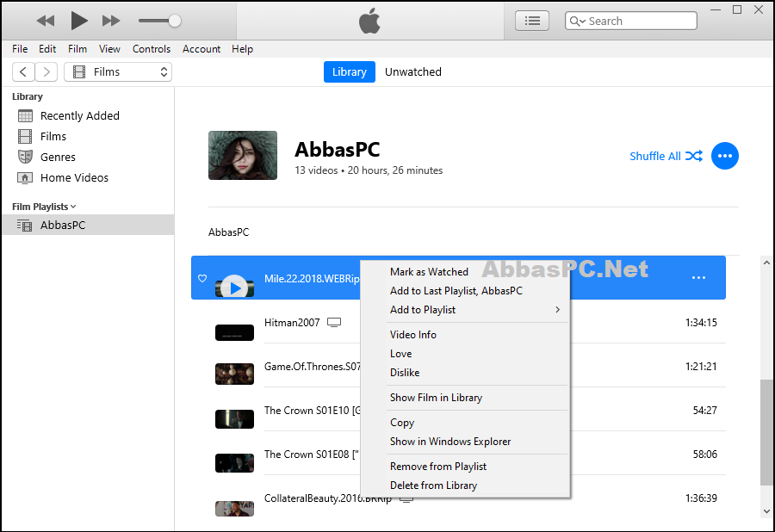Open the blue more options circle button

pos(724,156)
